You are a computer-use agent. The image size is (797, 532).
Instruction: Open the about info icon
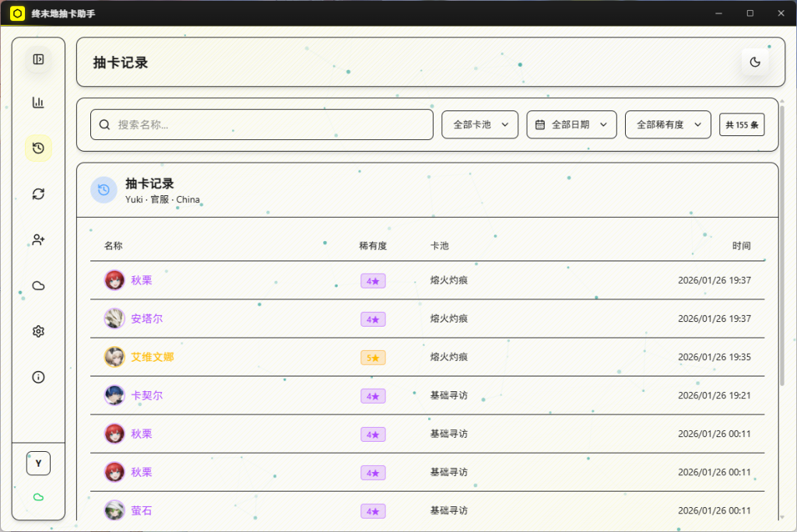point(38,377)
